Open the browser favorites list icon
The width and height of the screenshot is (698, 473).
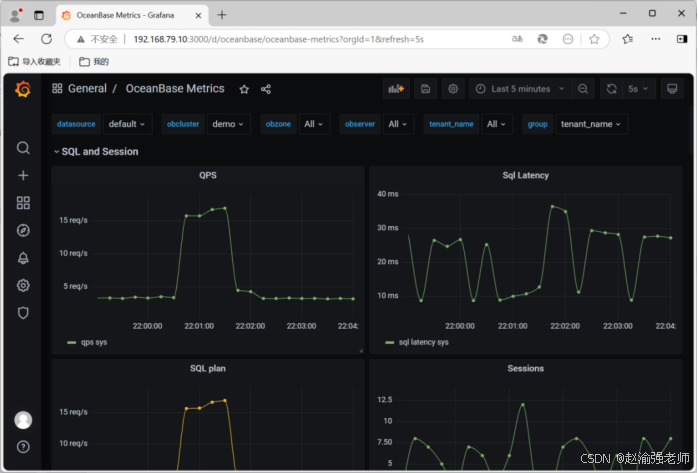[x=628, y=39]
